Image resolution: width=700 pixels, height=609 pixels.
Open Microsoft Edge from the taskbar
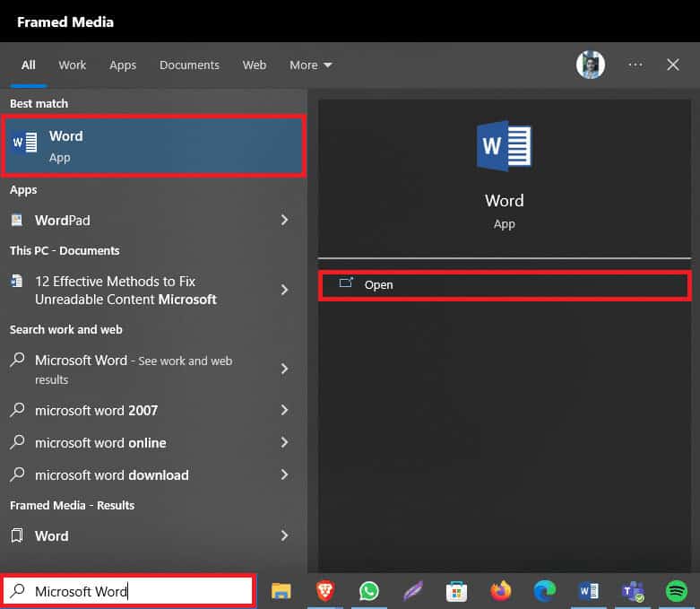point(545,591)
